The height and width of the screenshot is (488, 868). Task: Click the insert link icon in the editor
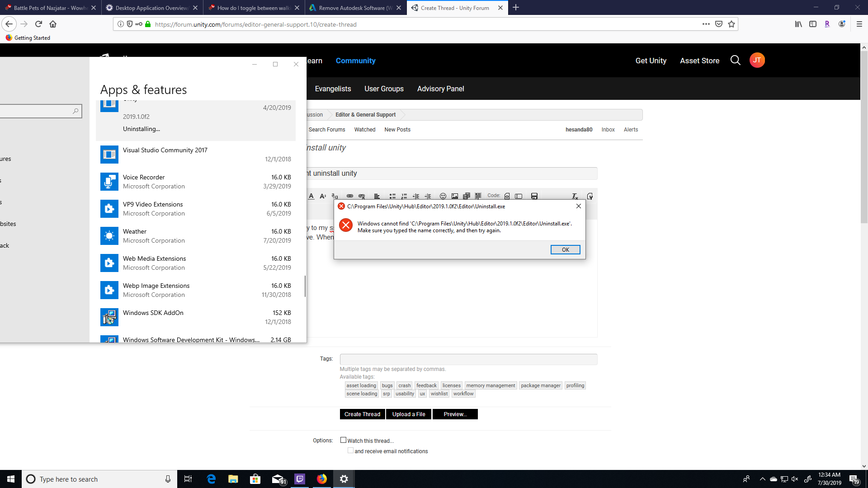[x=349, y=196]
